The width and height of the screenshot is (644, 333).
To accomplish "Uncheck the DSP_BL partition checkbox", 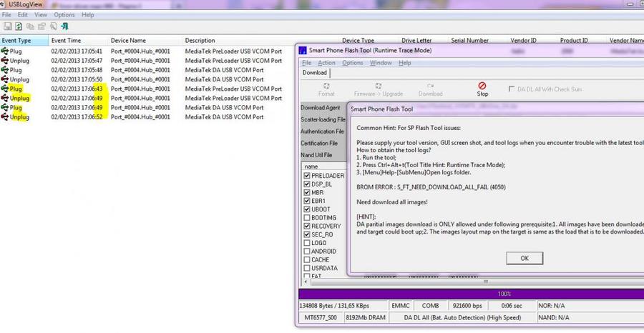I will [307, 184].
